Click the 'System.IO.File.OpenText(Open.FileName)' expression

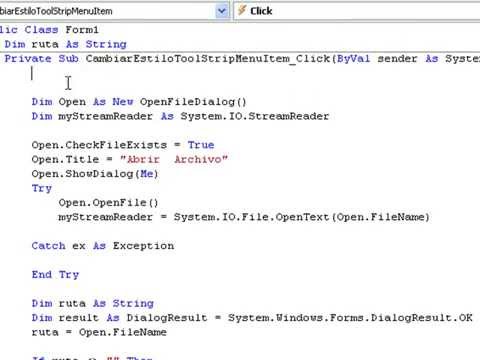(x=302, y=217)
